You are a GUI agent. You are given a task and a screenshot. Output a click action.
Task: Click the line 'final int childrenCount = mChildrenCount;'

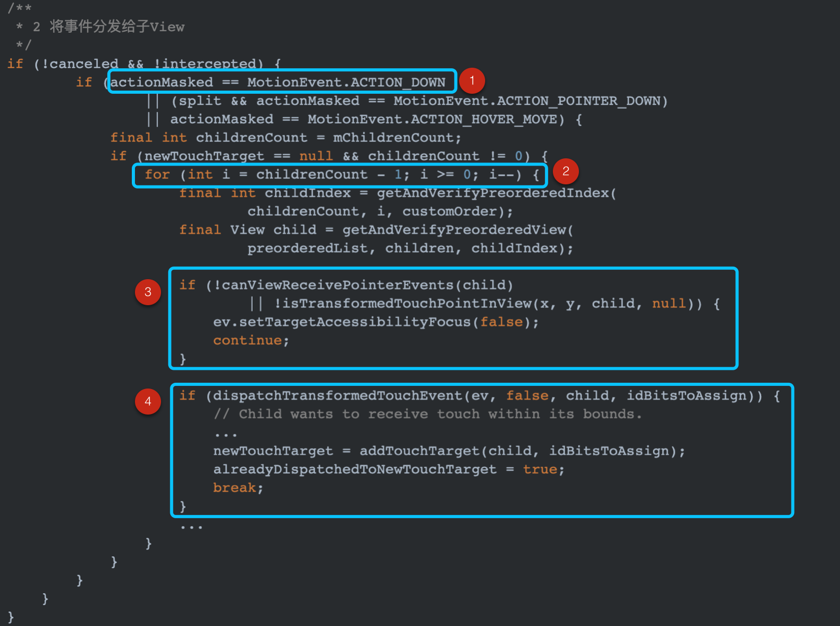(286, 137)
